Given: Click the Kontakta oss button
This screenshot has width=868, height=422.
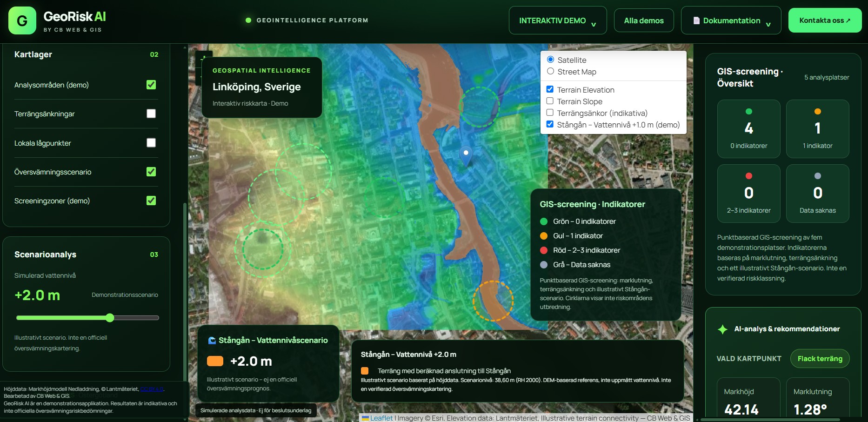Looking at the screenshot, I should (825, 20).
